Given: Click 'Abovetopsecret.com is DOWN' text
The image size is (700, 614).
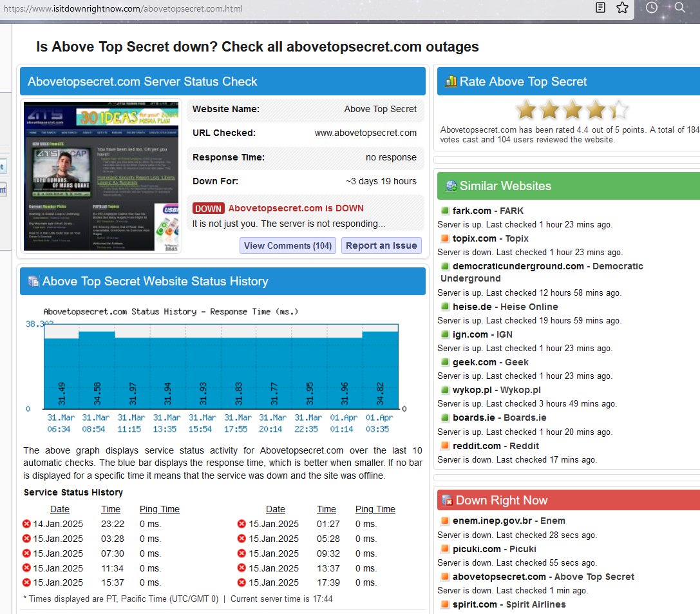Looking at the screenshot, I should click(296, 209).
